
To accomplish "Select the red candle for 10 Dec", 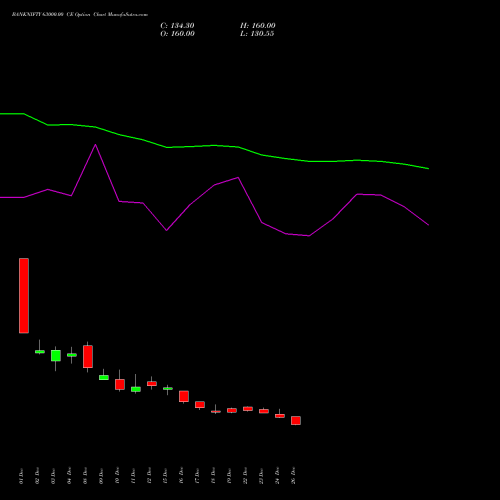I will point(120,384).
